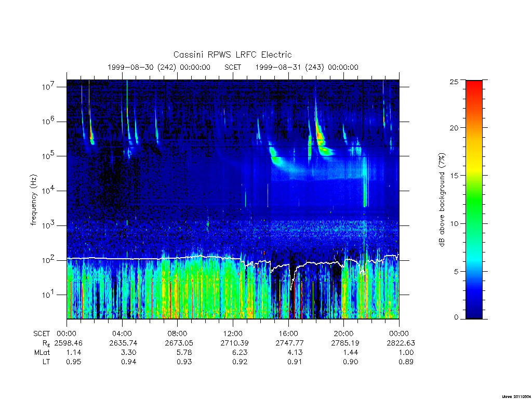
Task: Click the 'frequency (Hz)' axis label
Action: (x=33, y=200)
